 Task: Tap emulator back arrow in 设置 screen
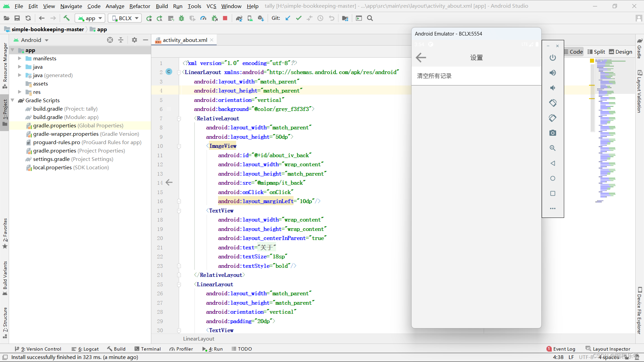pos(421,58)
